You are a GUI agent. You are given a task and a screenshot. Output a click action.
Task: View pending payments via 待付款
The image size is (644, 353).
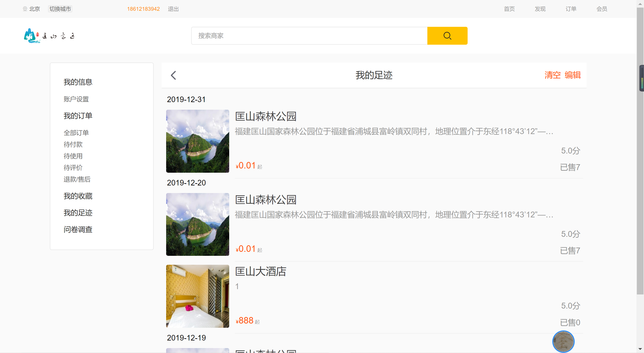(x=73, y=144)
